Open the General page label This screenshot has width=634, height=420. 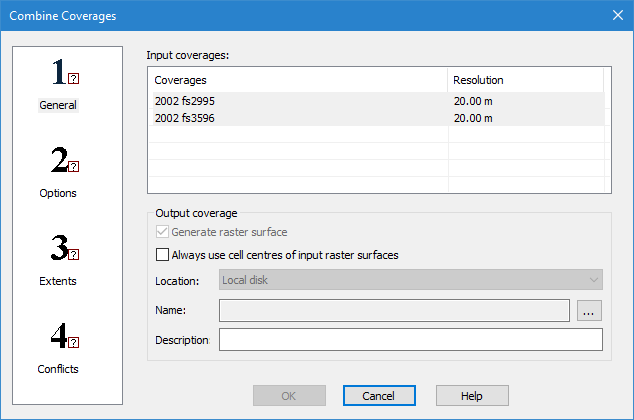tap(58, 105)
